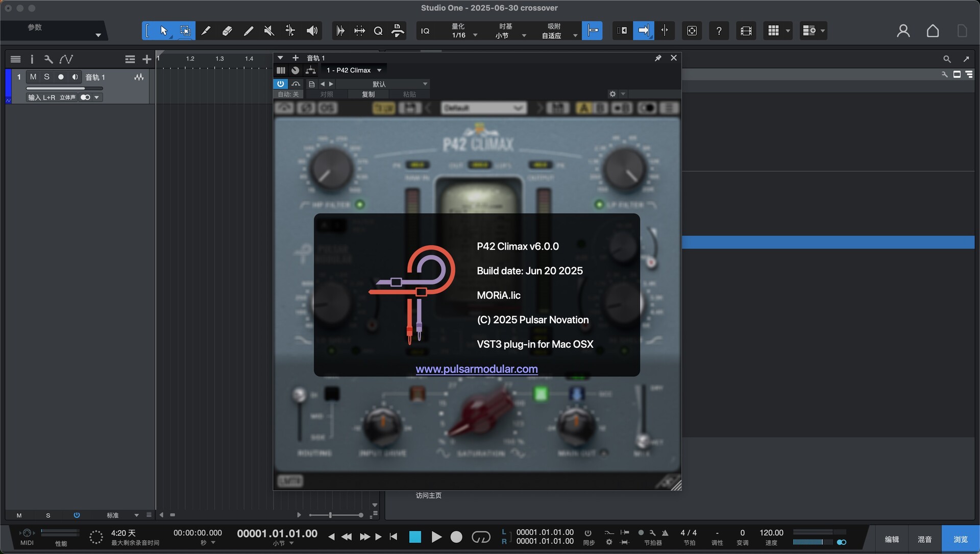The image size is (980, 554).
Task: Go to the Start page home icon
Action: [x=933, y=31]
